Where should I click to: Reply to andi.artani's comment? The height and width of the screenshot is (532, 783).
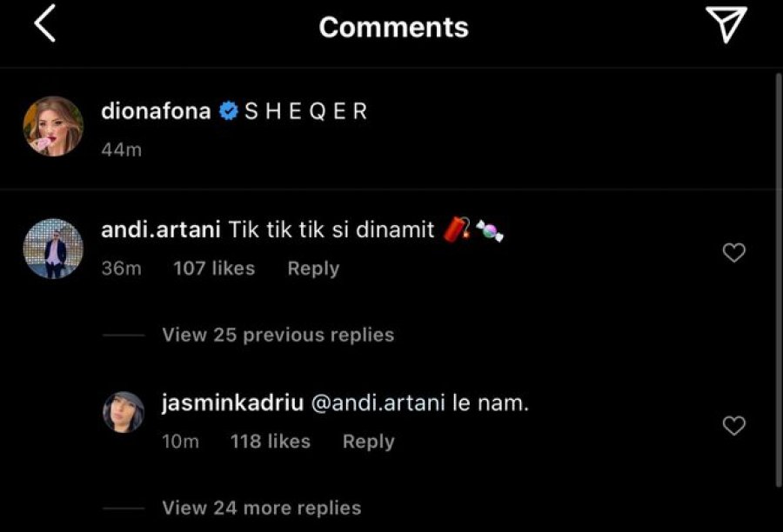(313, 269)
